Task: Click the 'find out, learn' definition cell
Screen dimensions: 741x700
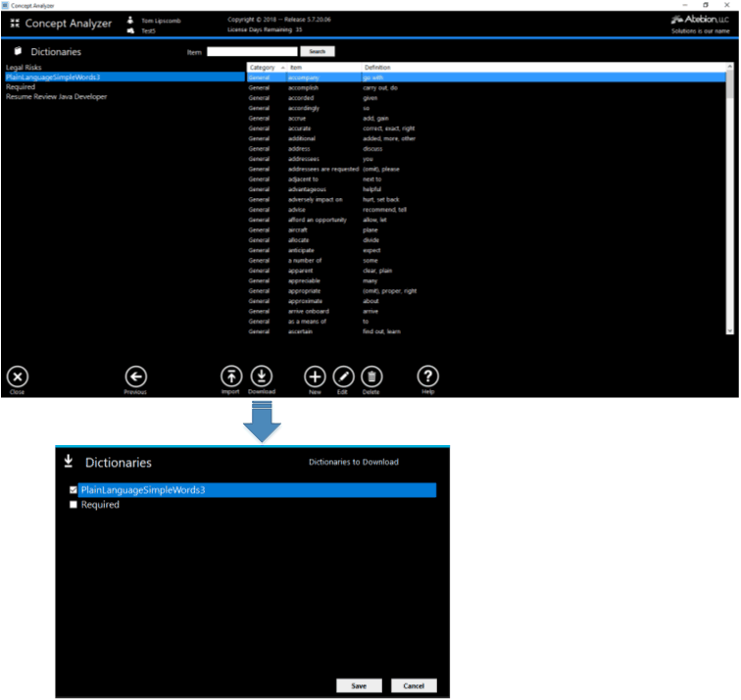Action: tap(382, 331)
